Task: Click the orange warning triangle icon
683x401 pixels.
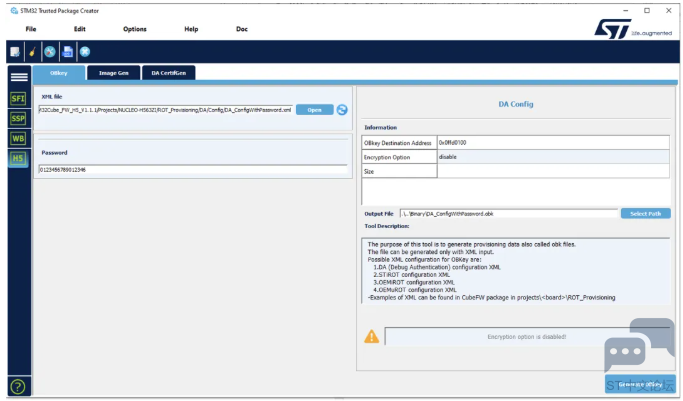Action: pyautogui.click(x=372, y=337)
